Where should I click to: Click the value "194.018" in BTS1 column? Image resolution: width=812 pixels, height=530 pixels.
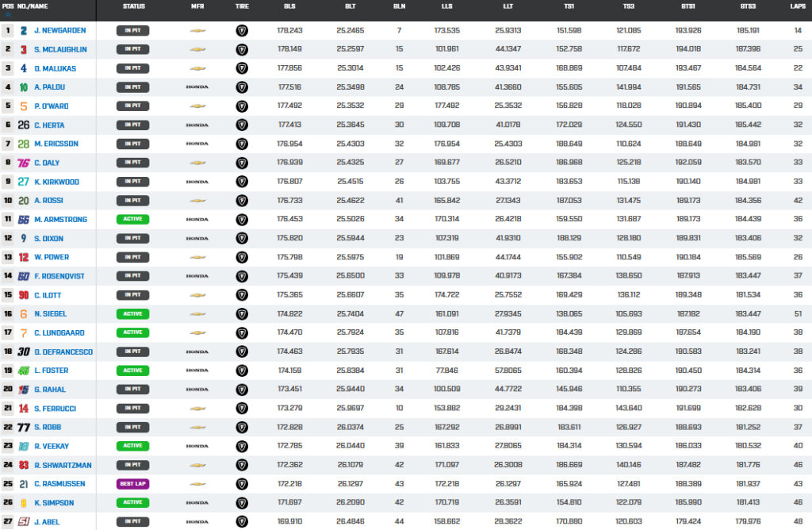688,49
